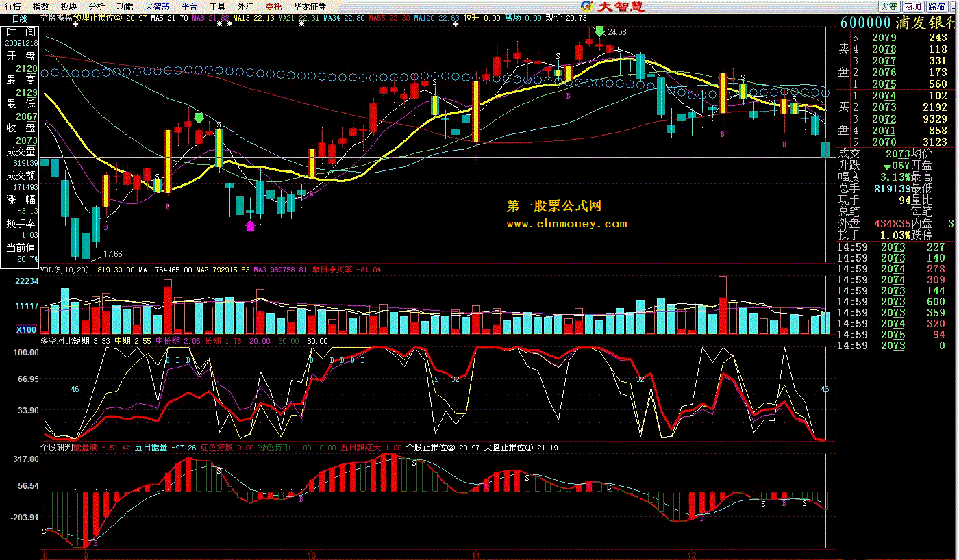
Task: Click the 开盘 2120 value in left panel
Action: click(x=27, y=68)
